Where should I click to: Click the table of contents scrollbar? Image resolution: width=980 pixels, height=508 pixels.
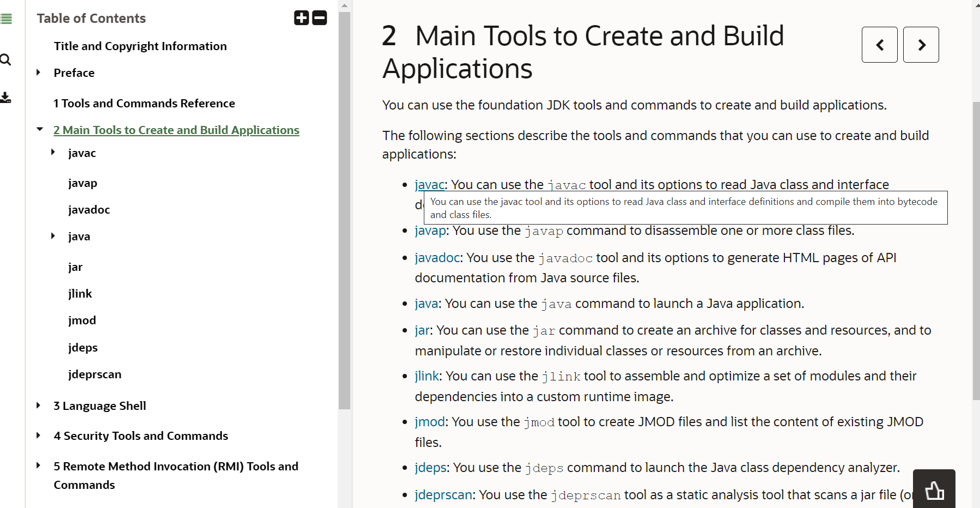(x=344, y=218)
